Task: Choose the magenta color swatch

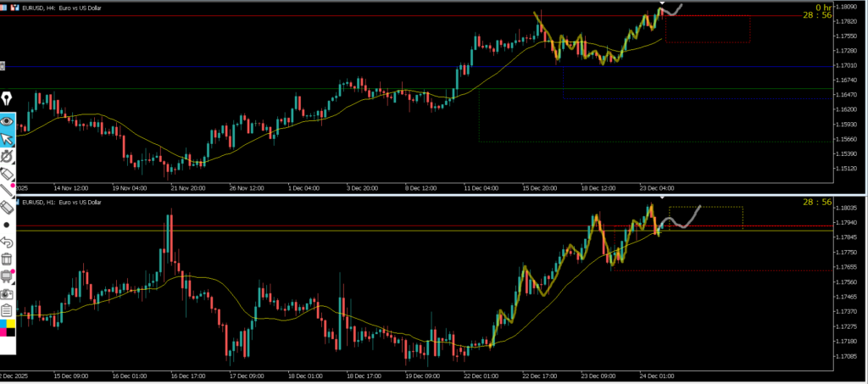Action: pos(11,331)
